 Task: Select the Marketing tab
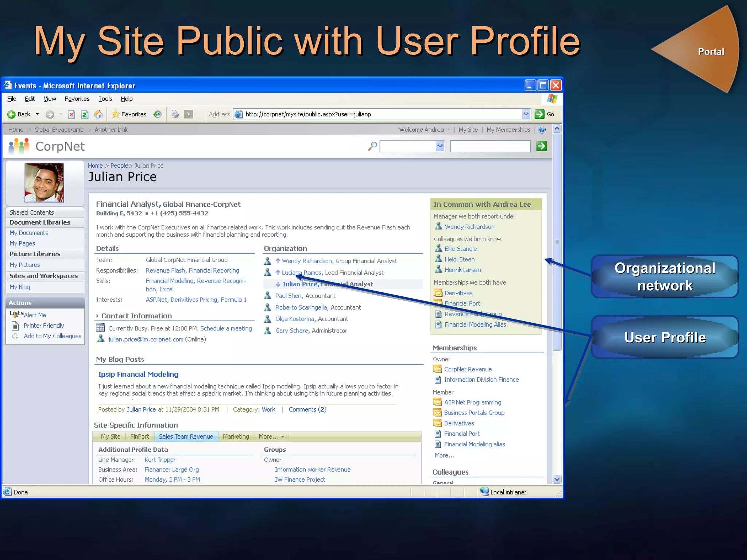pyautogui.click(x=236, y=436)
